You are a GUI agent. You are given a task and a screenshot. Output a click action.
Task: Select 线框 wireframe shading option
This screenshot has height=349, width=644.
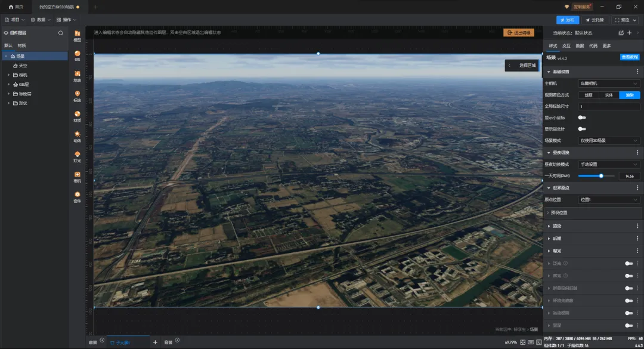click(x=589, y=95)
